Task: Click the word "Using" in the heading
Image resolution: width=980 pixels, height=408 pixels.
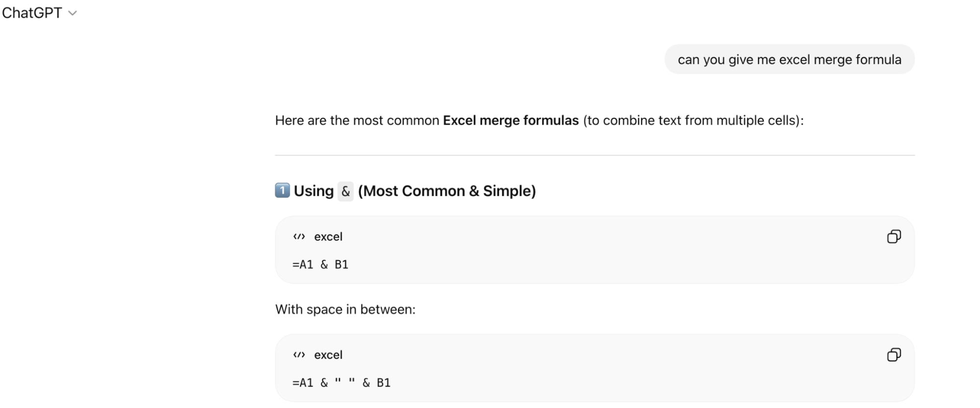Action: point(314,191)
